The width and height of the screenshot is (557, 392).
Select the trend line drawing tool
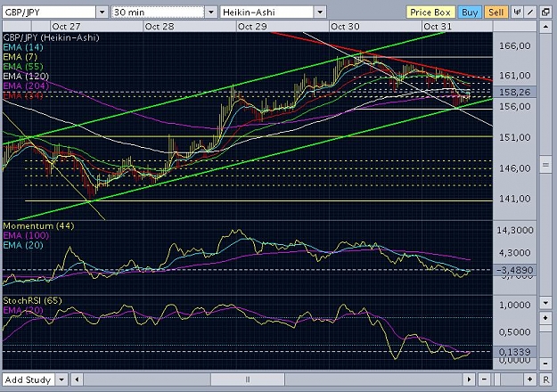[x=530, y=12]
